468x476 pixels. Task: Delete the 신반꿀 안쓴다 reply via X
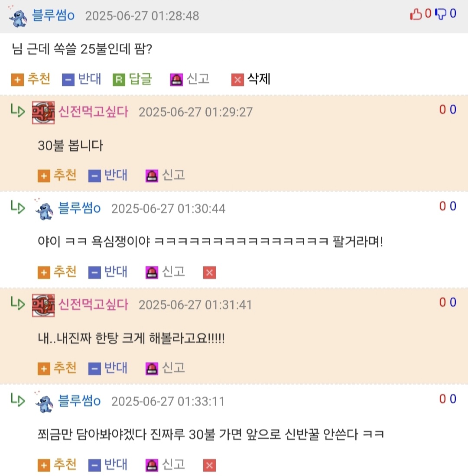209,465
